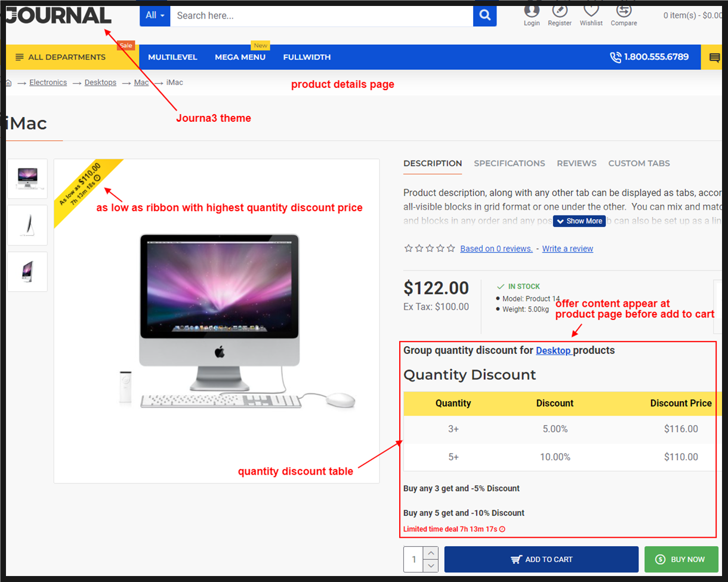Select the side-view iMac thumbnail
728x582 pixels.
pos(27,225)
